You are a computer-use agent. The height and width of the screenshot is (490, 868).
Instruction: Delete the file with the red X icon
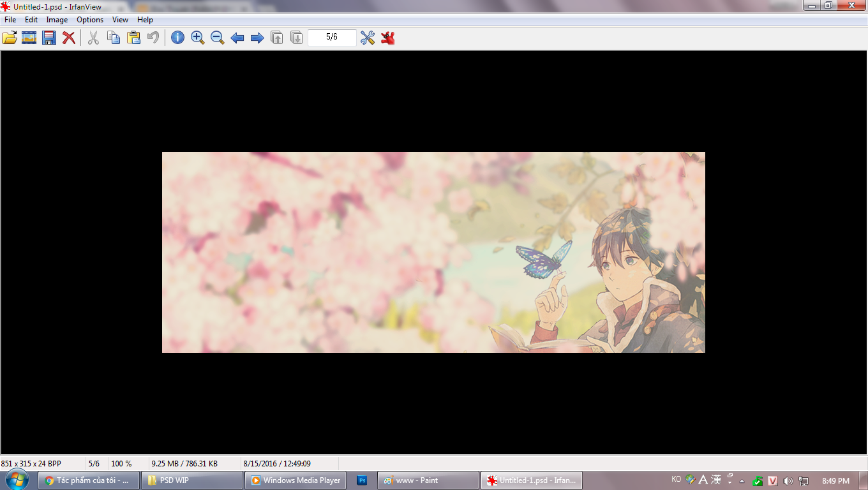point(68,38)
